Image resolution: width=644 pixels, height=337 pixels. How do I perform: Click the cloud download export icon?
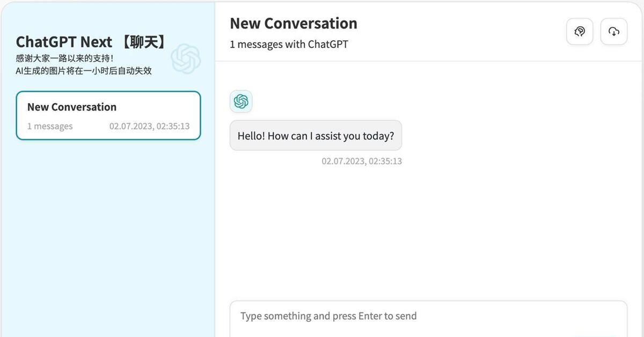613,32
